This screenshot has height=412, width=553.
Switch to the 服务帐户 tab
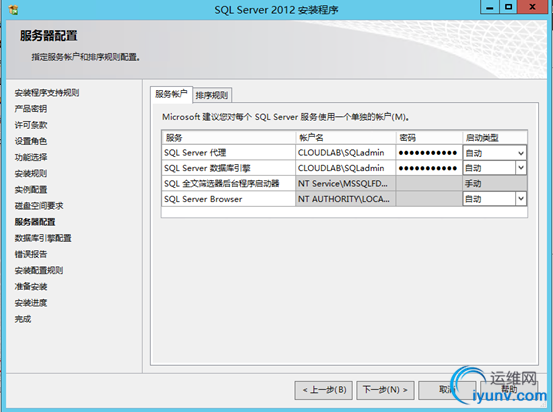pos(171,94)
